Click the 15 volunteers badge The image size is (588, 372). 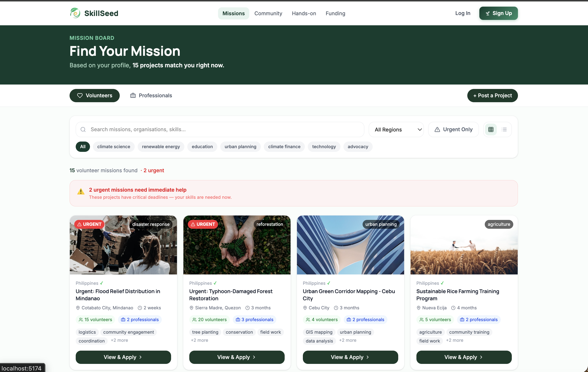95,320
